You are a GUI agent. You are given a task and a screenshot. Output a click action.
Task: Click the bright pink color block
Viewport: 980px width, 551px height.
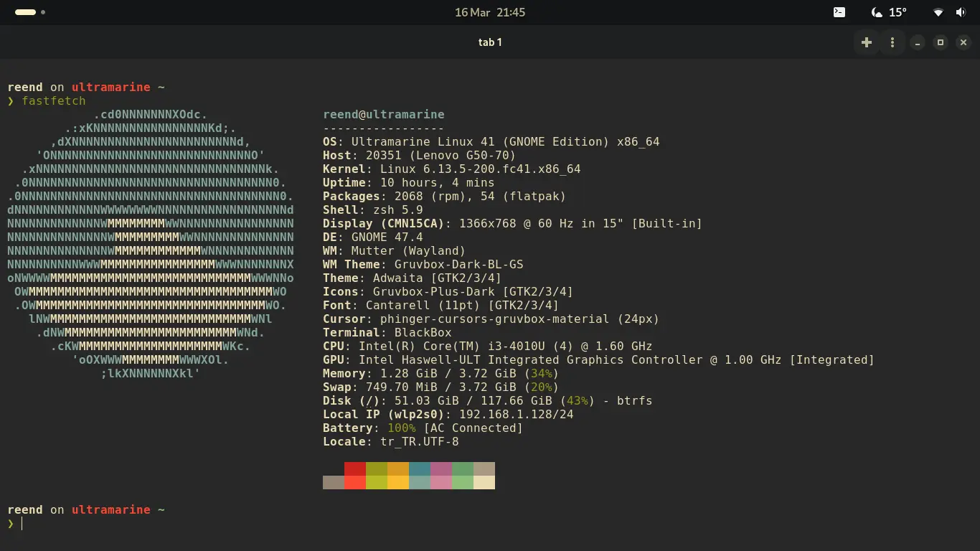tap(441, 482)
